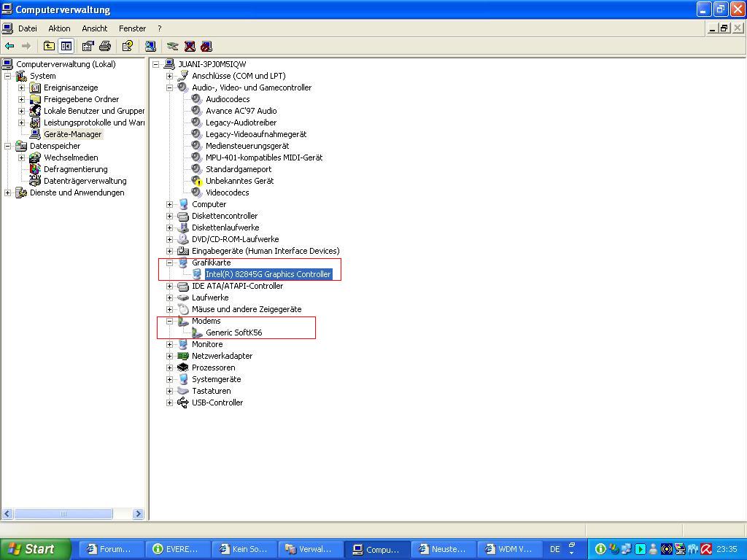The image size is (747, 560).
Task: Click the USB-Controller category icon
Action: [183, 402]
